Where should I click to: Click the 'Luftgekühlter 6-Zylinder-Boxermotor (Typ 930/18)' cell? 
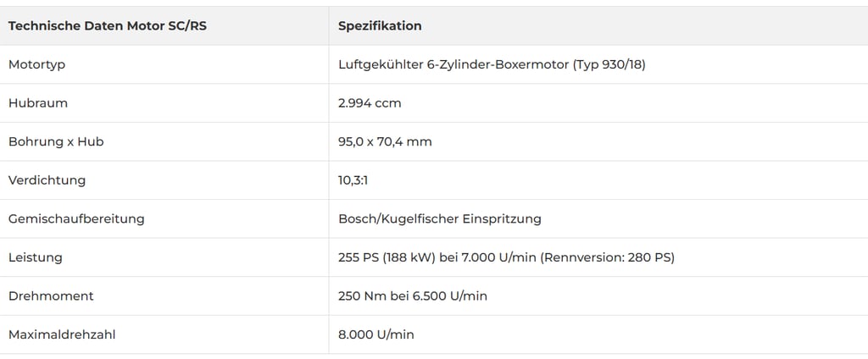click(x=492, y=64)
